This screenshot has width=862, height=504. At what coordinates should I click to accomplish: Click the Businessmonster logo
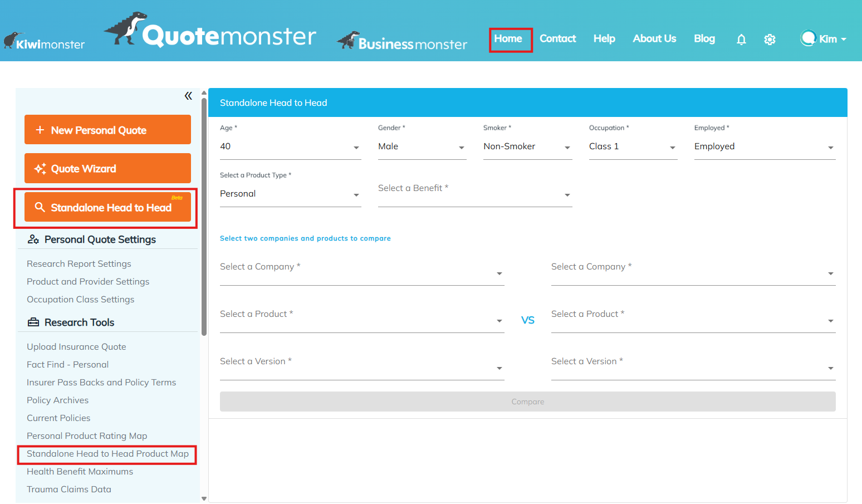coord(403,41)
